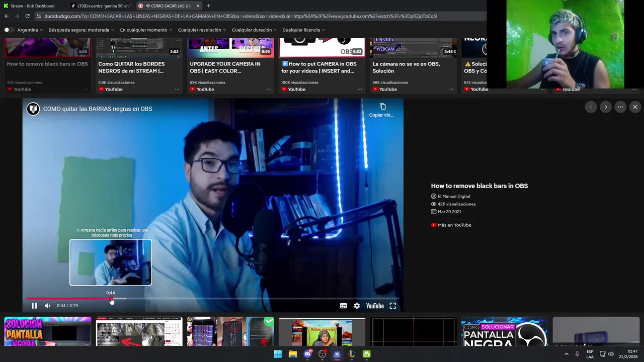Click the Copiar vínculo copy icon

coord(382,107)
